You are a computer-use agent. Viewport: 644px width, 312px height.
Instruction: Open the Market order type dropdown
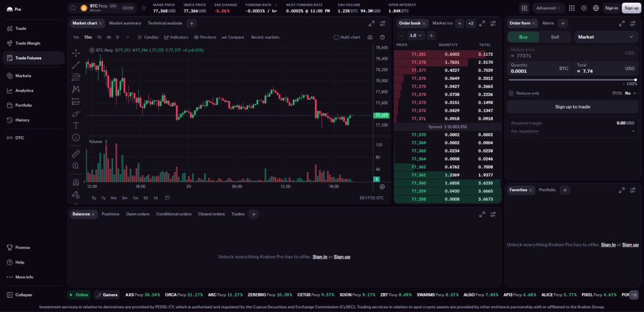[x=606, y=37]
